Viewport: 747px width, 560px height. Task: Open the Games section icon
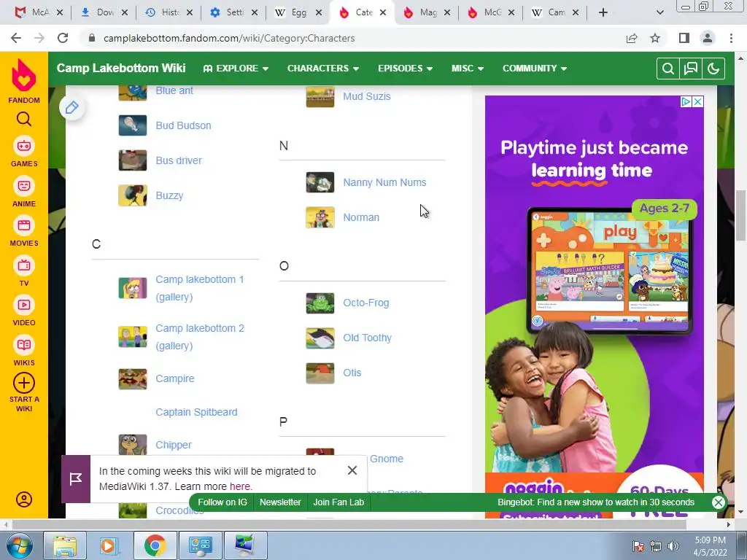pos(24,146)
